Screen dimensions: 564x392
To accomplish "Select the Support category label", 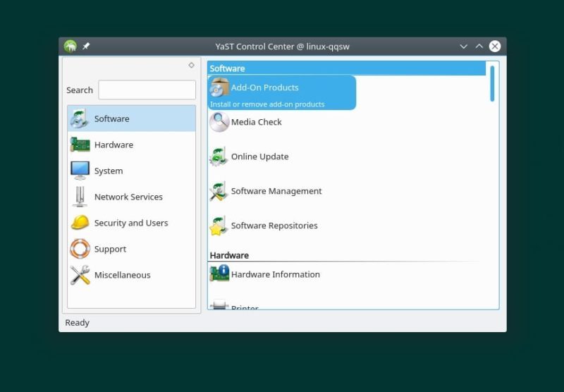I will pyautogui.click(x=110, y=249).
